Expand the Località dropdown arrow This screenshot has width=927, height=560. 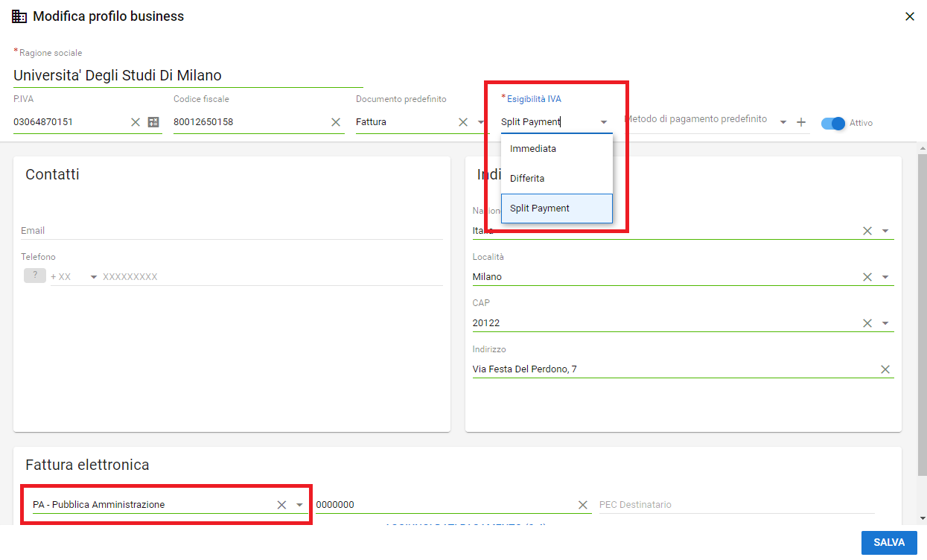coord(885,277)
